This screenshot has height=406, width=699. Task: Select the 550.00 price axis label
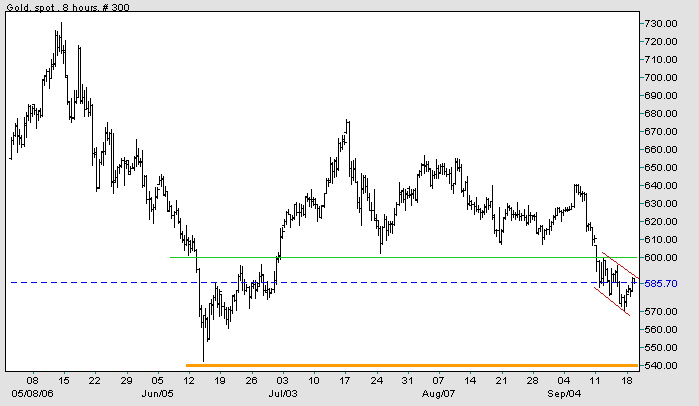coord(661,348)
